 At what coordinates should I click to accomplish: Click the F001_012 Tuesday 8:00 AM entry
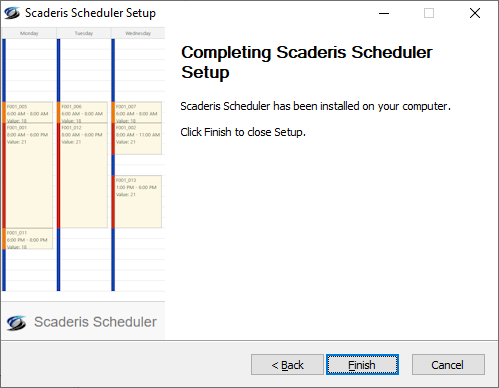click(84, 176)
